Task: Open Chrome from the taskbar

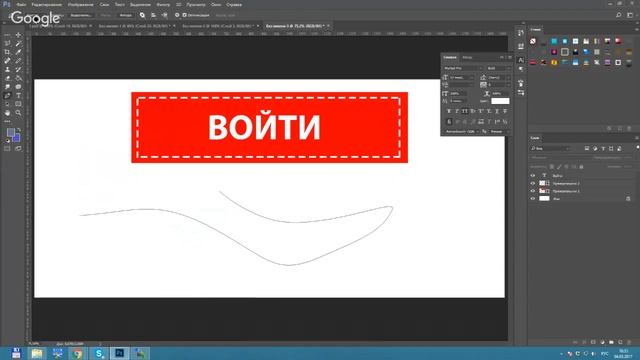Action: 78,353
